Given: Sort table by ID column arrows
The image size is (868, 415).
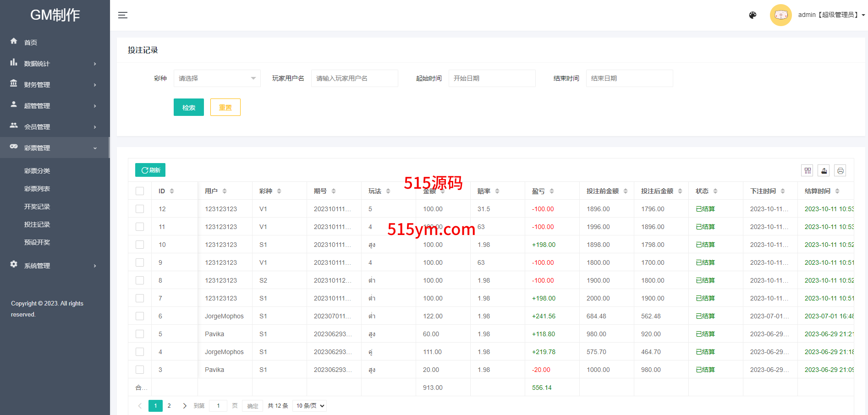Looking at the screenshot, I should click(x=172, y=191).
